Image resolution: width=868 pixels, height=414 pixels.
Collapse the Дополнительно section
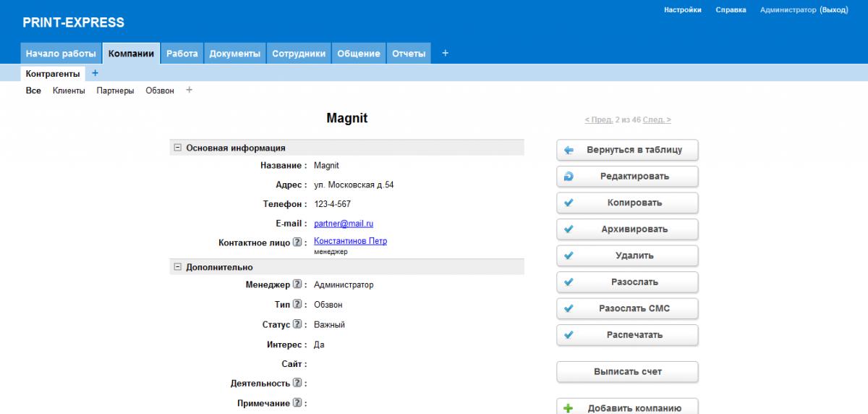pos(177,267)
